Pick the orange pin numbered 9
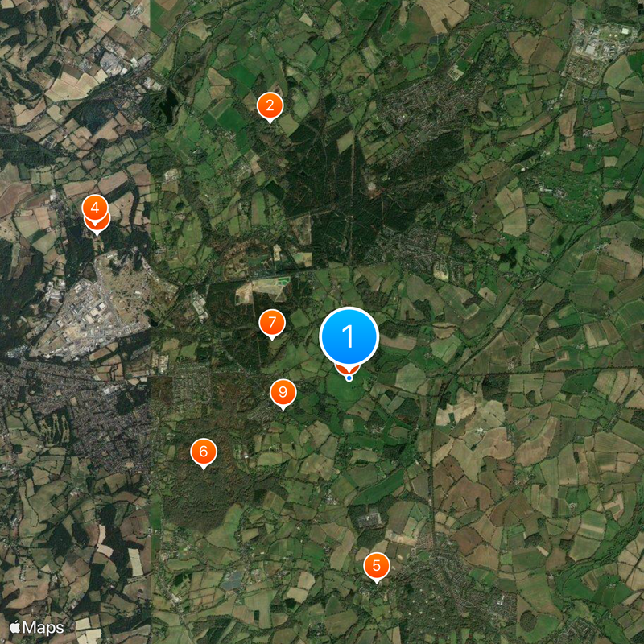644x644 pixels. click(x=283, y=392)
